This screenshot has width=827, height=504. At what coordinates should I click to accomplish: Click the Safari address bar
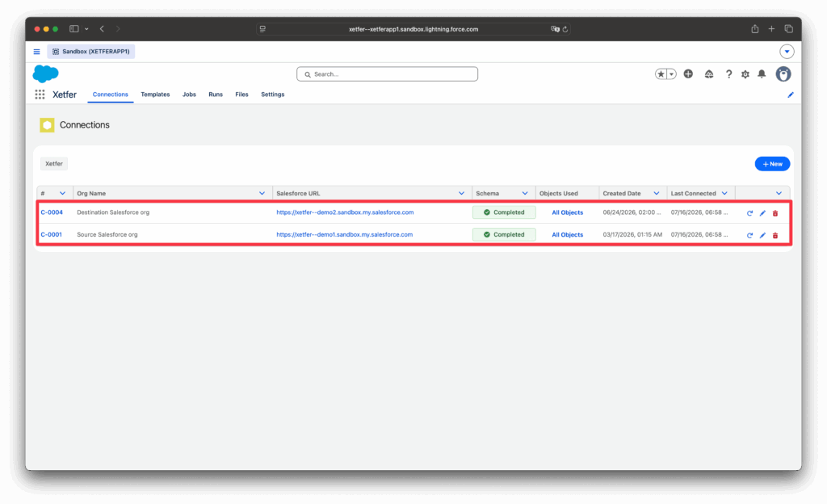413,30
